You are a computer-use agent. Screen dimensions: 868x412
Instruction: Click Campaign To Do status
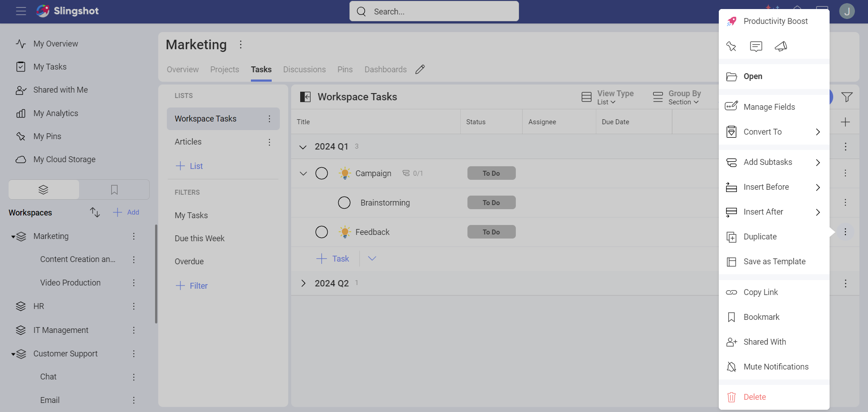(491, 173)
